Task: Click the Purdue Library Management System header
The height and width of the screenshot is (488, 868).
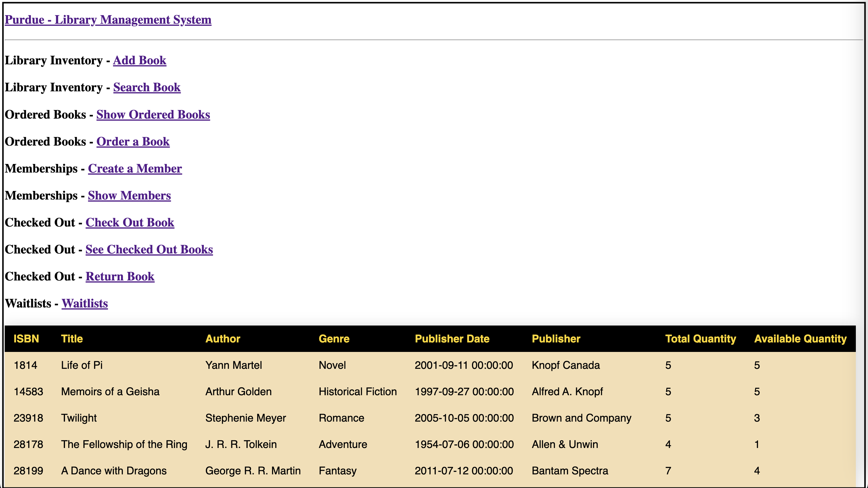Action: (108, 19)
